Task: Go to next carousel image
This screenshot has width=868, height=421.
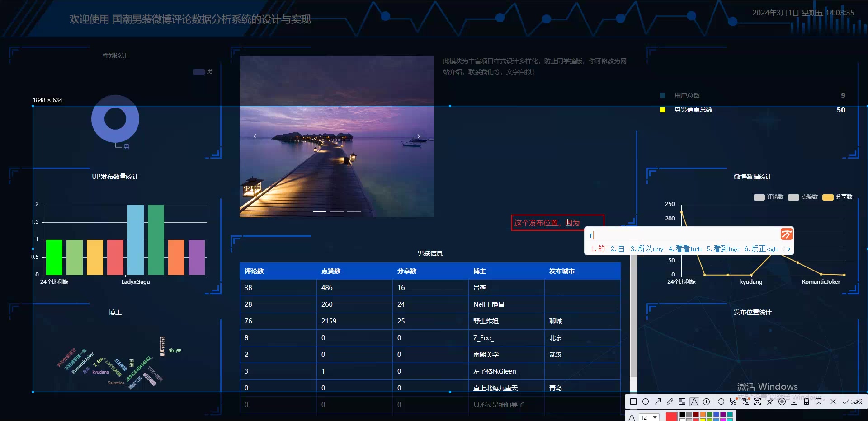Action: 419,136
